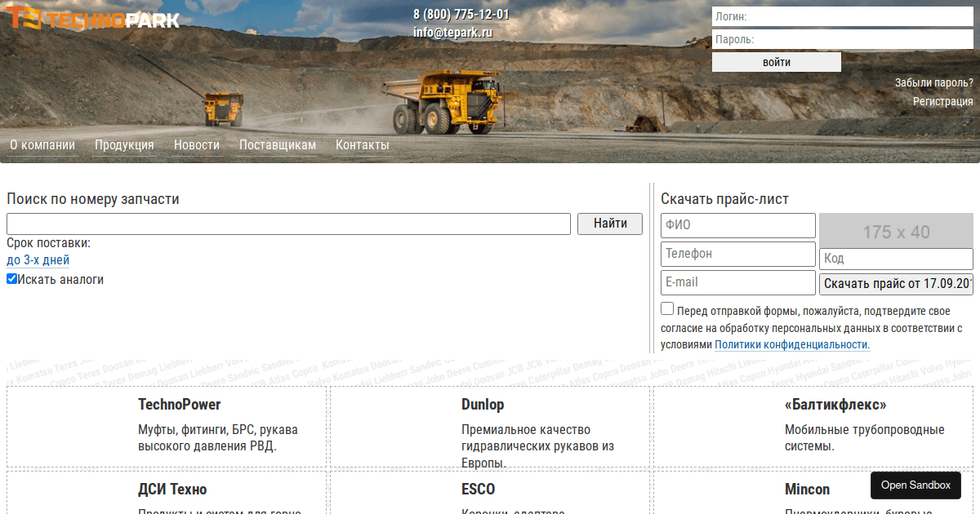Open the ДСИ Техно brand heading
The width and height of the screenshot is (980, 514).
coord(172,490)
